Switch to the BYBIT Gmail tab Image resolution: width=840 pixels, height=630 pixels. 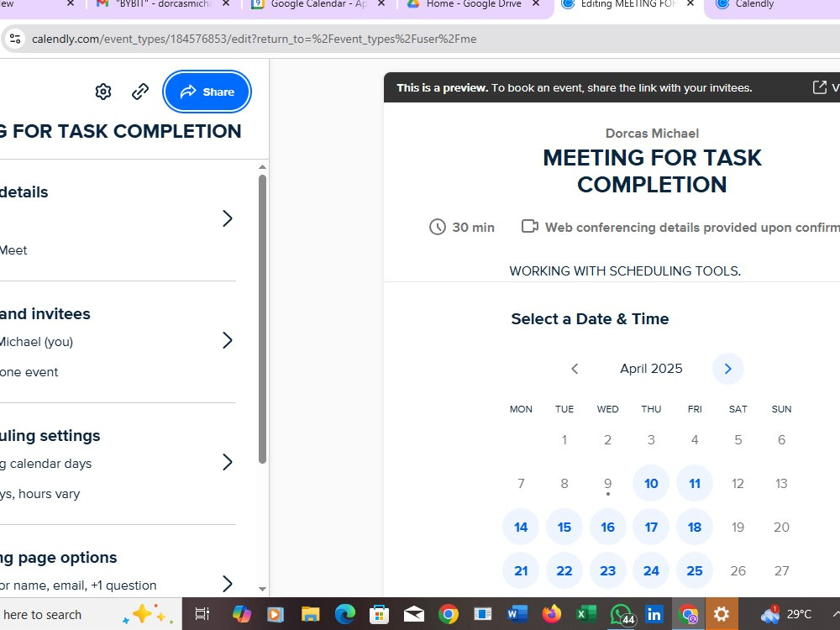coord(164,4)
